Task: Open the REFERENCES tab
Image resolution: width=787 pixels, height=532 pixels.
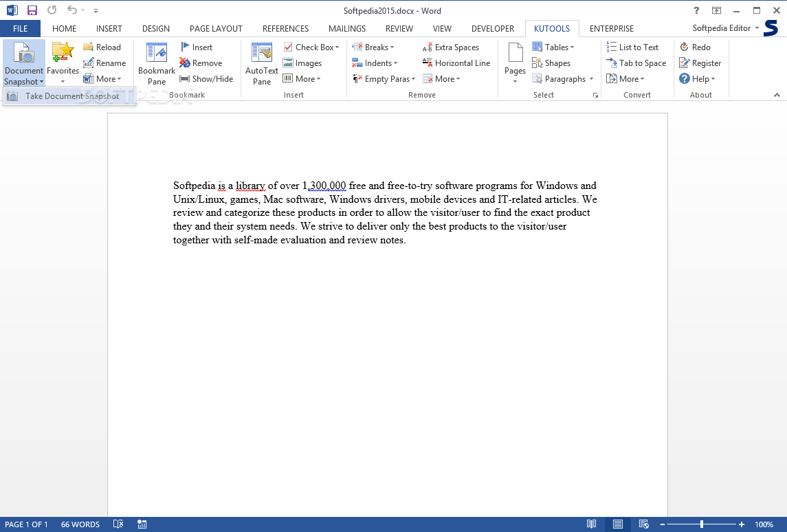Action: (286, 29)
